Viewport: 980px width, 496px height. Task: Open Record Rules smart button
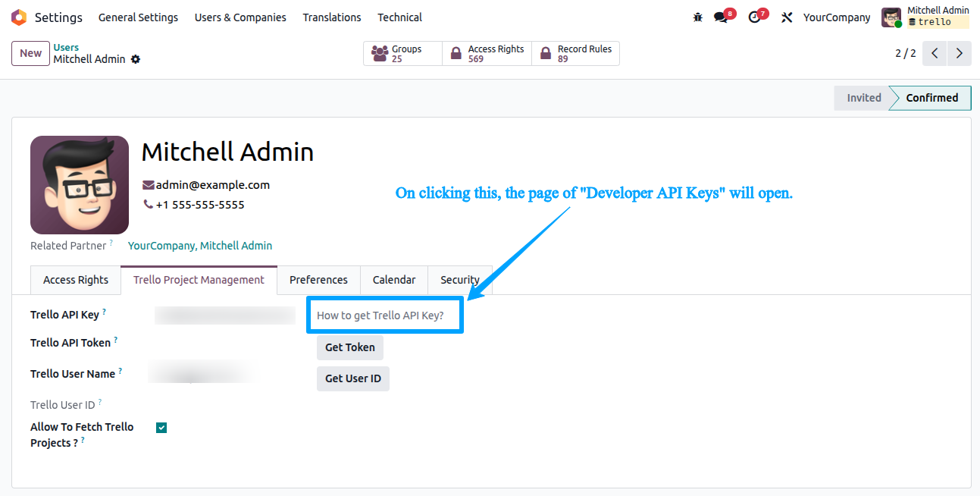[x=575, y=54]
